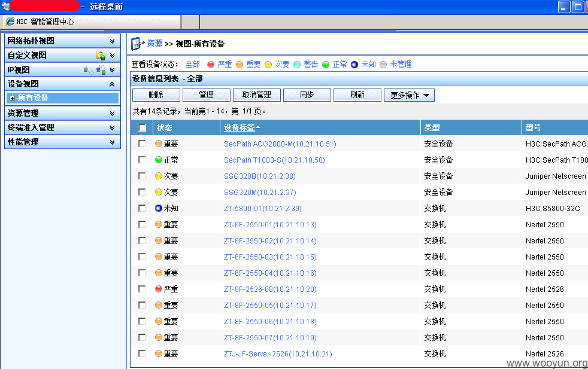Click the orange 重要 status filter dot

[240, 65]
